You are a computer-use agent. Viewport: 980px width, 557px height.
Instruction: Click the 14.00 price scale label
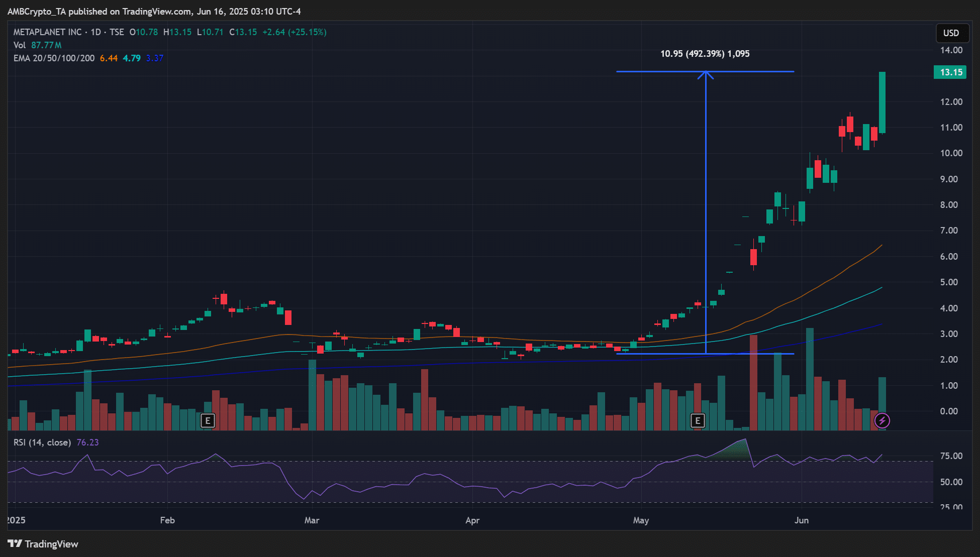[951, 50]
